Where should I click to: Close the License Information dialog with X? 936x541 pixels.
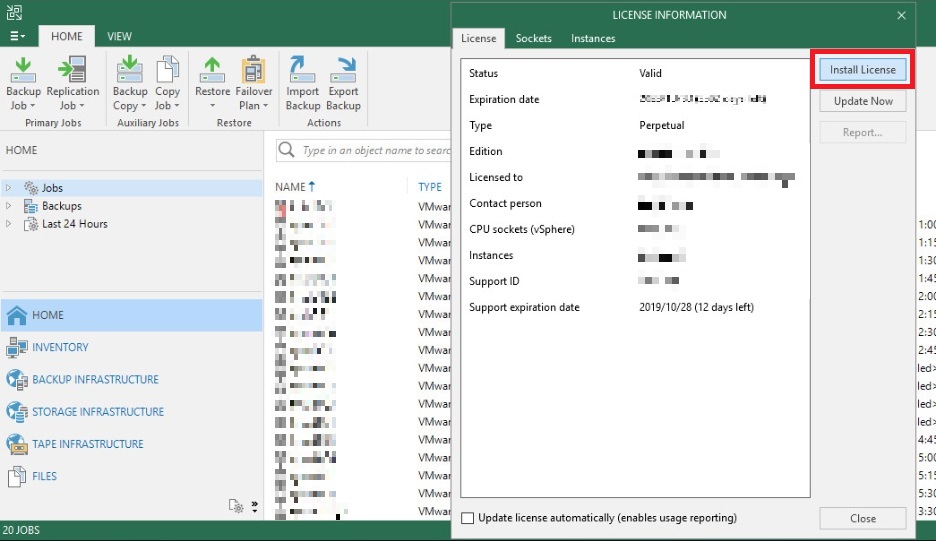pos(901,16)
